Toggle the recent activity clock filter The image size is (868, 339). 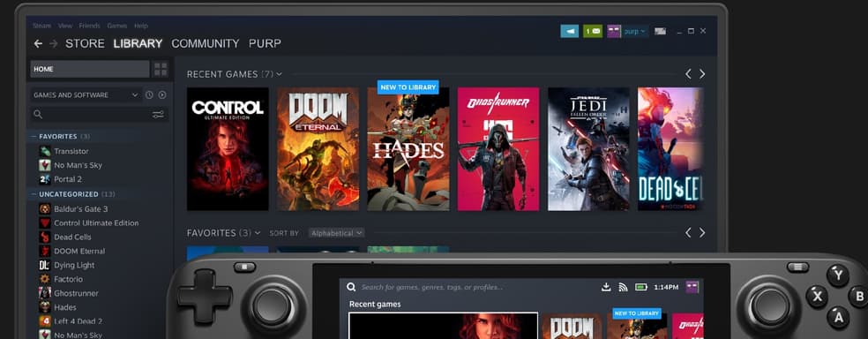pos(149,95)
